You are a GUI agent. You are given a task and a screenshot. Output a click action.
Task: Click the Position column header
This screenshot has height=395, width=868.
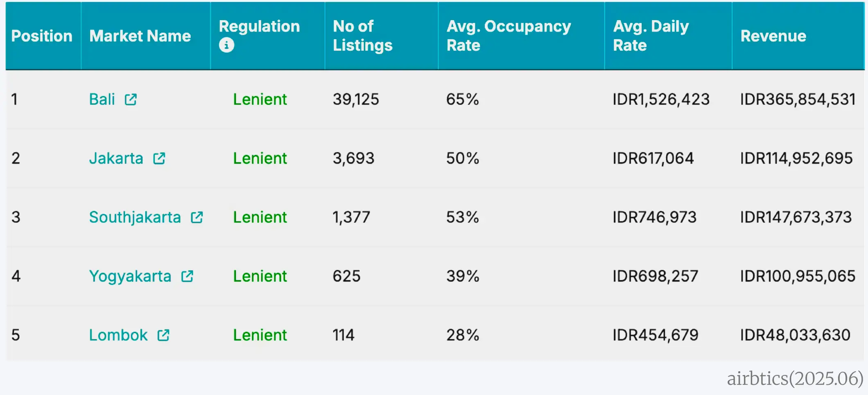[42, 36]
